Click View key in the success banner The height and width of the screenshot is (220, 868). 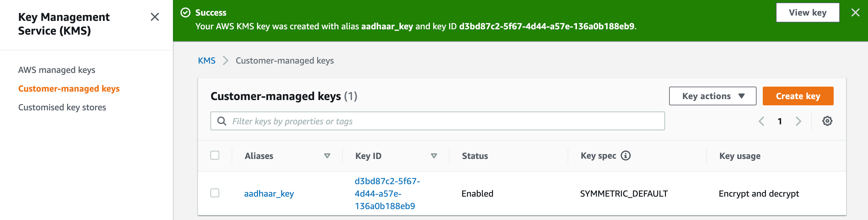[x=808, y=12]
